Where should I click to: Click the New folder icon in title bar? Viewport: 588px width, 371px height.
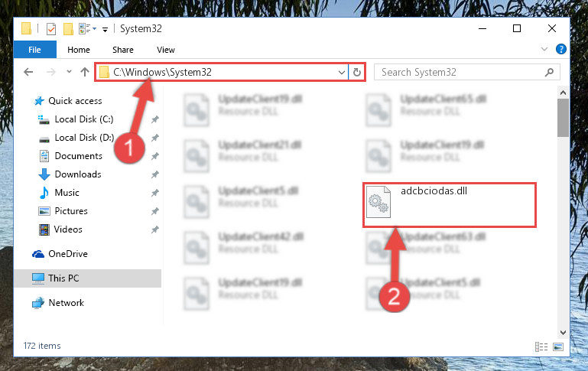tap(68, 29)
